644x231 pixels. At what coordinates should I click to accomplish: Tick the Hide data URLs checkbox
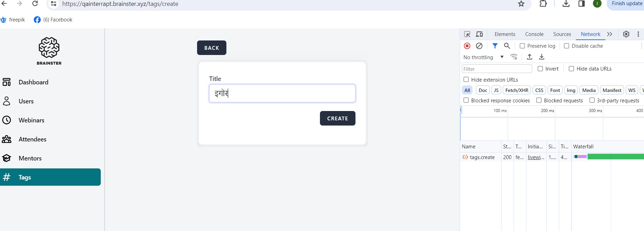pos(571,69)
